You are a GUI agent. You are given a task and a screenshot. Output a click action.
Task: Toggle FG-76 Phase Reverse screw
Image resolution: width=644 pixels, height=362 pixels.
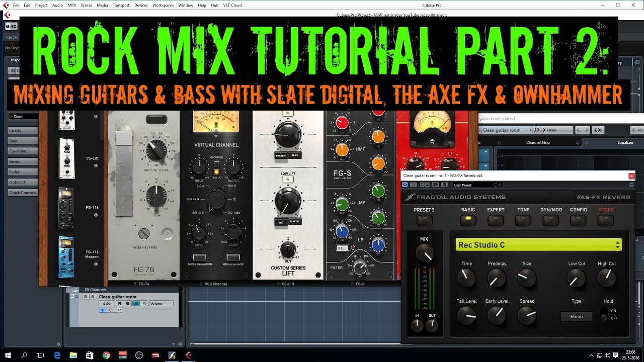point(144,233)
